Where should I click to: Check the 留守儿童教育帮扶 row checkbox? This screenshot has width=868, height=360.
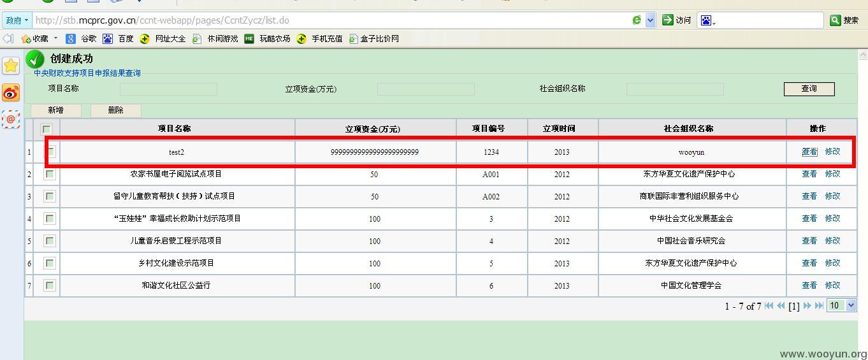click(x=50, y=196)
